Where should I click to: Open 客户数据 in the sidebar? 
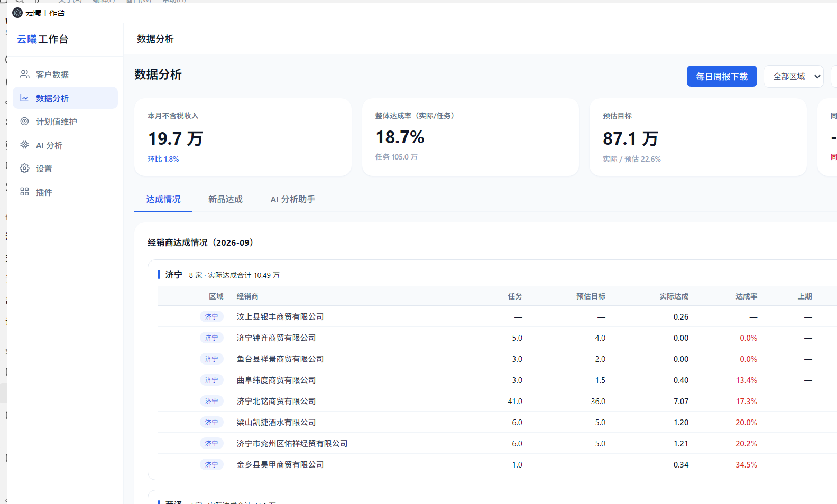(65, 74)
